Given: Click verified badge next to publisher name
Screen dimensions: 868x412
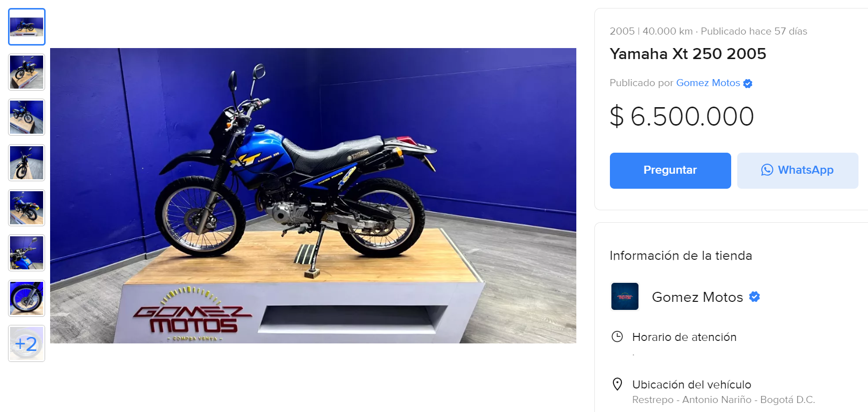Looking at the screenshot, I should tap(748, 84).
